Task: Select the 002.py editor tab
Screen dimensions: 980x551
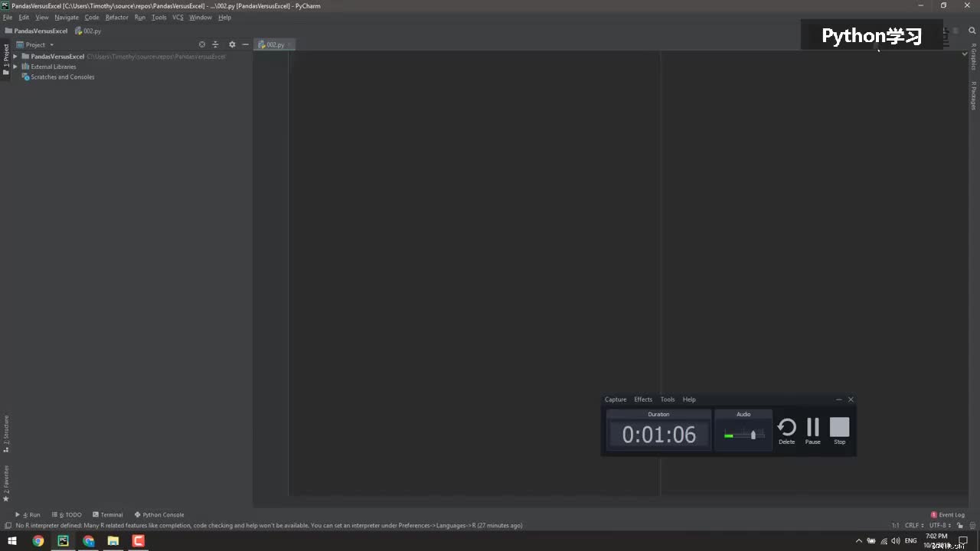Action: (275, 44)
